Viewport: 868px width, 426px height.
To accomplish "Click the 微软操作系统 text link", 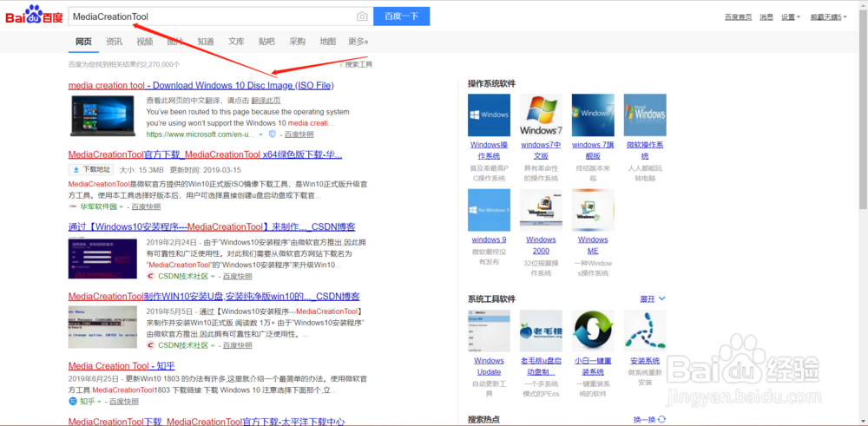I will [645, 150].
